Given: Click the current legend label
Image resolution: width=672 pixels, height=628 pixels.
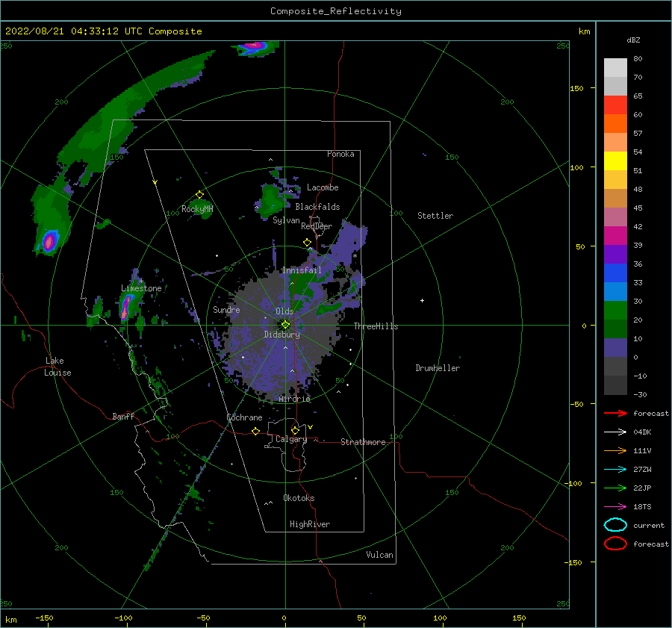Looking at the screenshot, I should coord(649,526).
